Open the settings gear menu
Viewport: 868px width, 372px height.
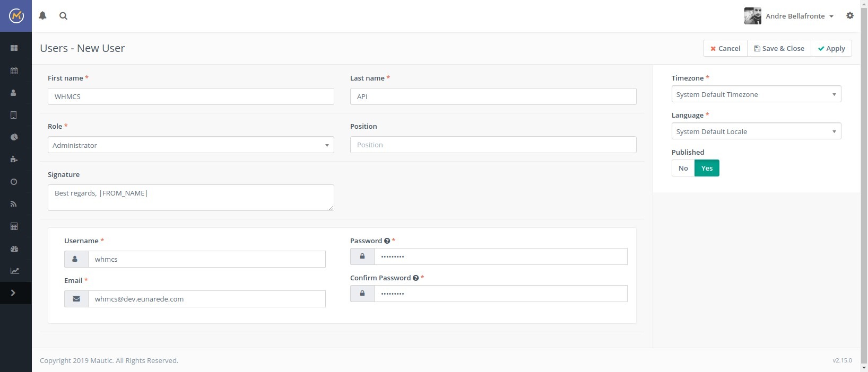coord(850,16)
